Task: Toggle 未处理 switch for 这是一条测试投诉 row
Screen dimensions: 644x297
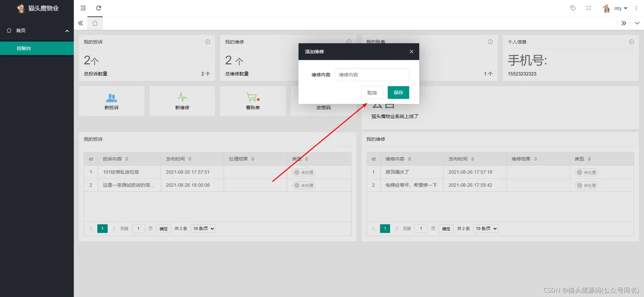Action: tap(304, 185)
